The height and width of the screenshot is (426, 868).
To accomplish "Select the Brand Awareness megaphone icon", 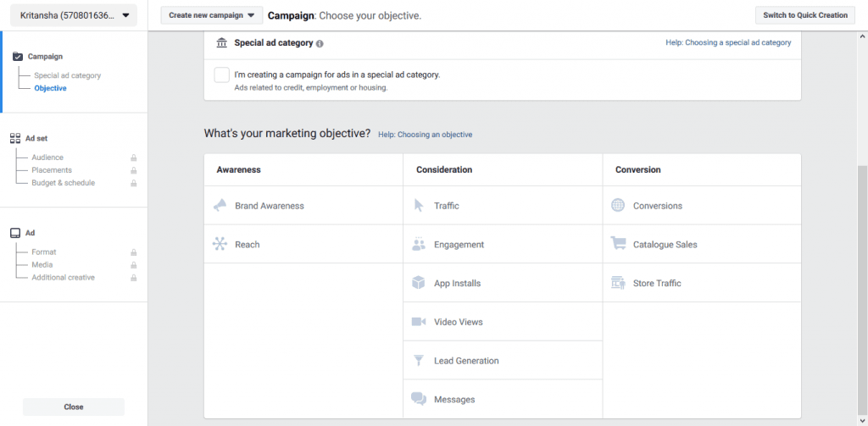I will 220,206.
